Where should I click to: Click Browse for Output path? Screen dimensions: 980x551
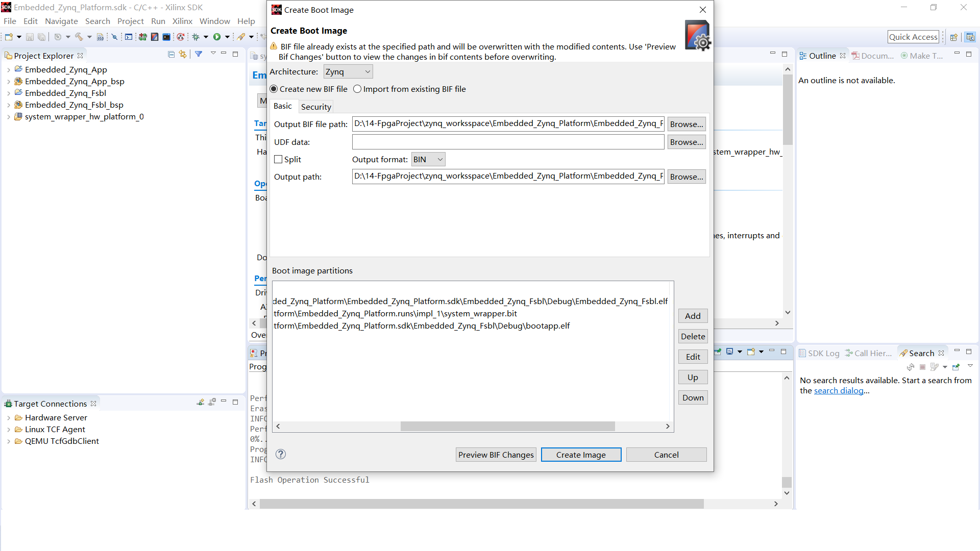pos(687,176)
